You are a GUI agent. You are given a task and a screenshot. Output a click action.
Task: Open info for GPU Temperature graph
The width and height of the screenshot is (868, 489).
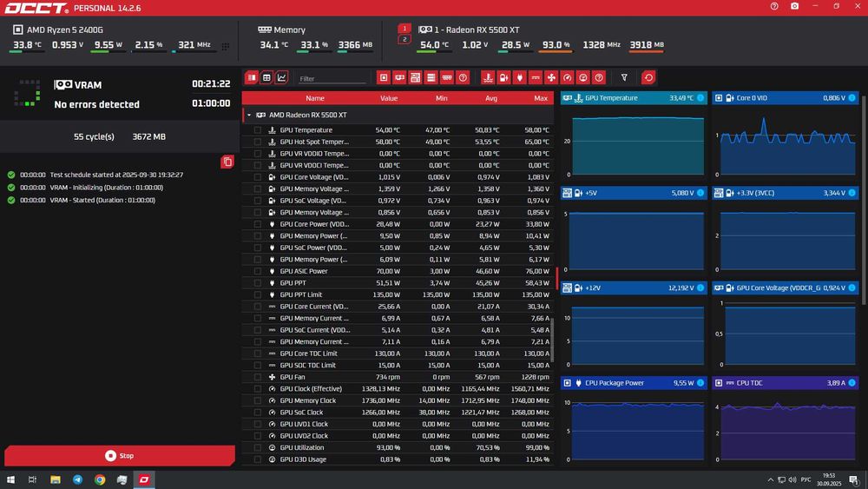[700, 98]
